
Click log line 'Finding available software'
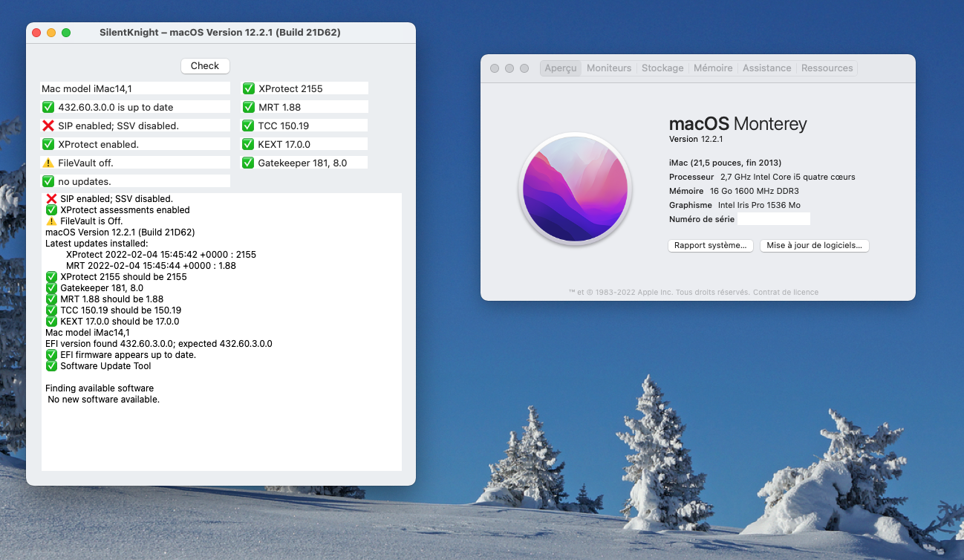pyautogui.click(x=100, y=388)
